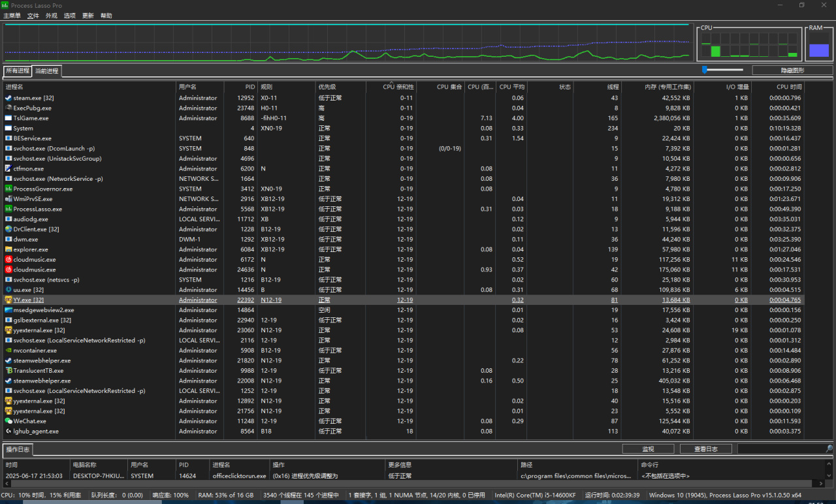Click the ProcessGovernor.exe icon
The height and width of the screenshot is (504, 836).
[x=8, y=189]
